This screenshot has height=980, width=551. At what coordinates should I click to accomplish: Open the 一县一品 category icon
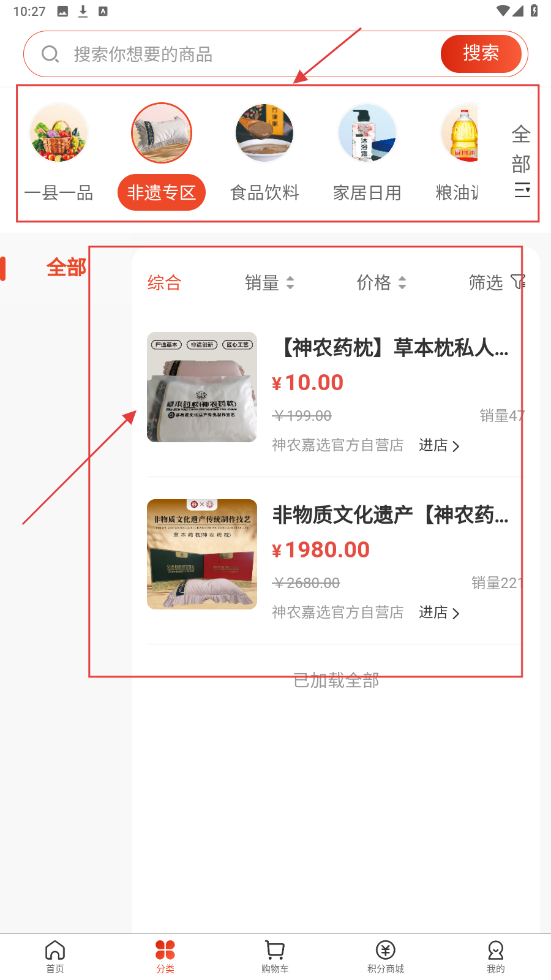click(x=59, y=133)
